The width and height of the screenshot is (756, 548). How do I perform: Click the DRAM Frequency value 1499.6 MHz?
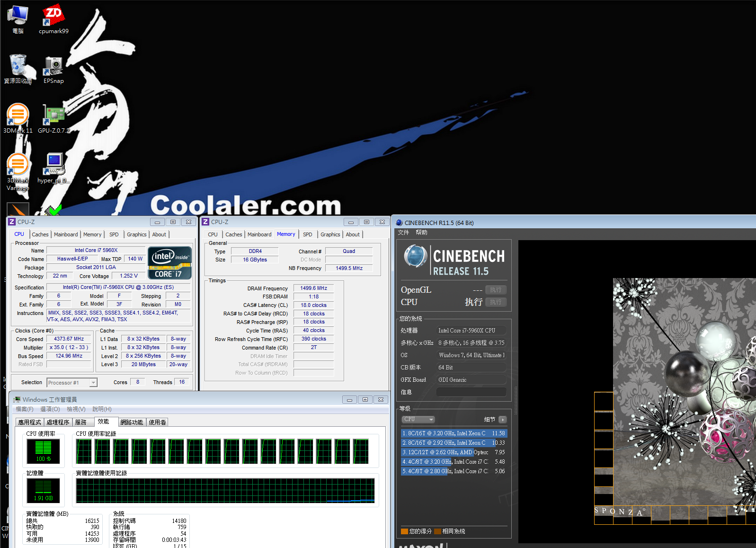(314, 288)
